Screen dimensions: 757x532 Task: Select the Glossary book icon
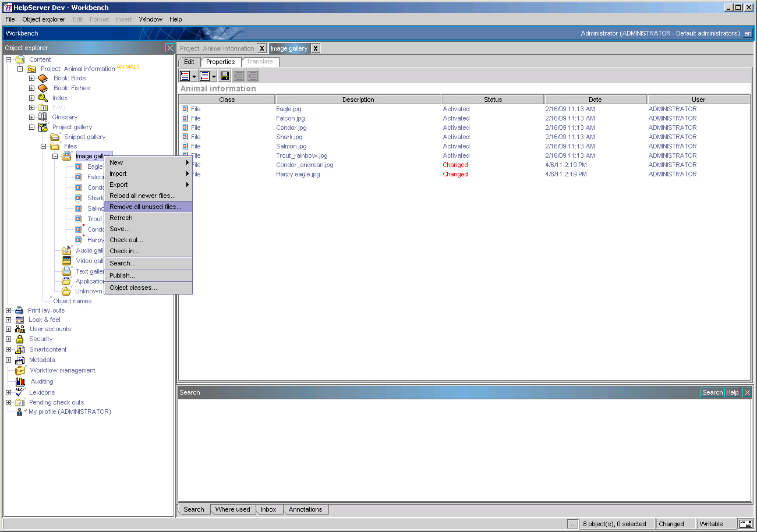pos(43,117)
